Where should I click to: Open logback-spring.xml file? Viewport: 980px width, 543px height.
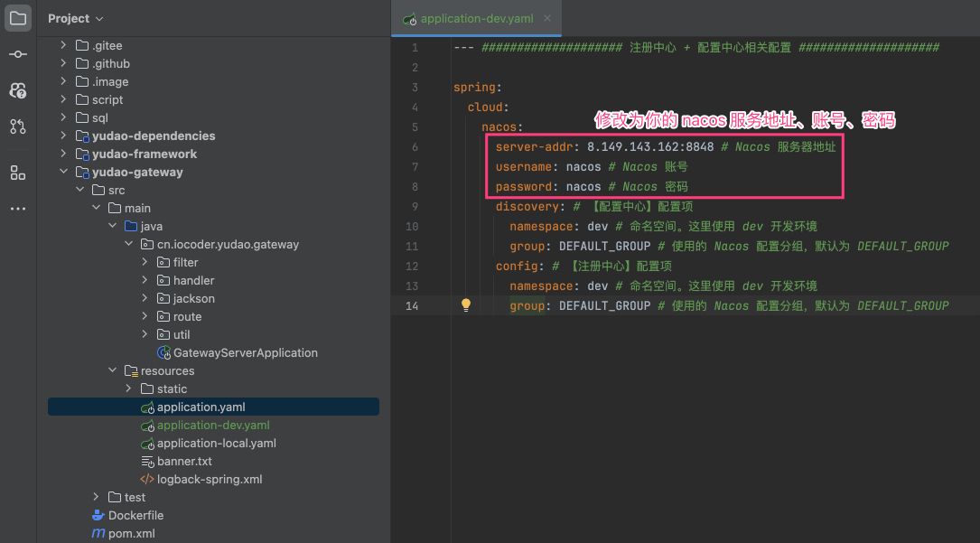pyautogui.click(x=209, y=479)
